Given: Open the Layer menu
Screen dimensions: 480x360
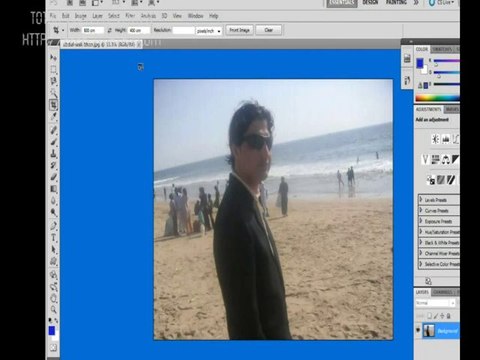Looking at the screenshot, I should point(97,16).
